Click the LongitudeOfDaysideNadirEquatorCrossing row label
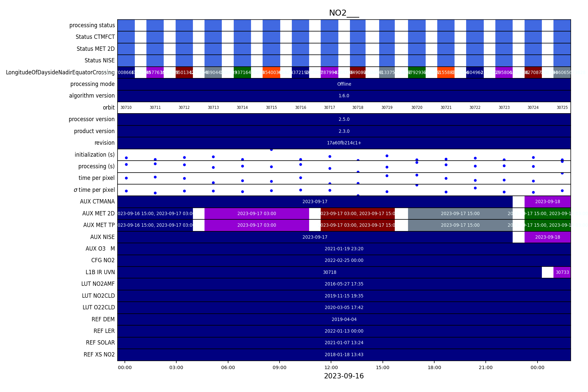 (x=60, y=72)
